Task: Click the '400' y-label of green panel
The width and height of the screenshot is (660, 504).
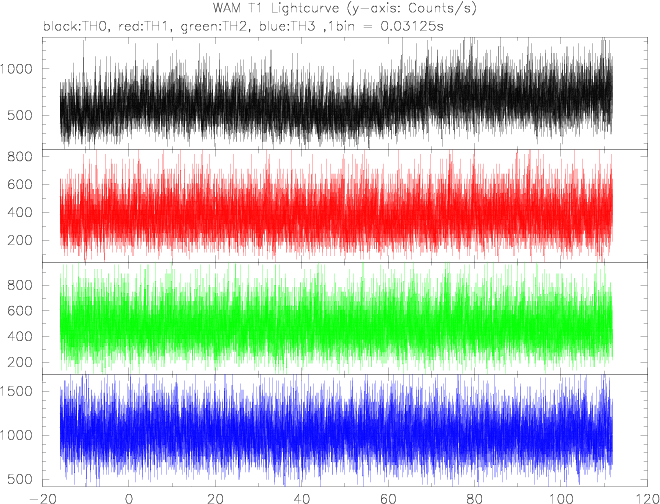Action: tap(21, 336)
